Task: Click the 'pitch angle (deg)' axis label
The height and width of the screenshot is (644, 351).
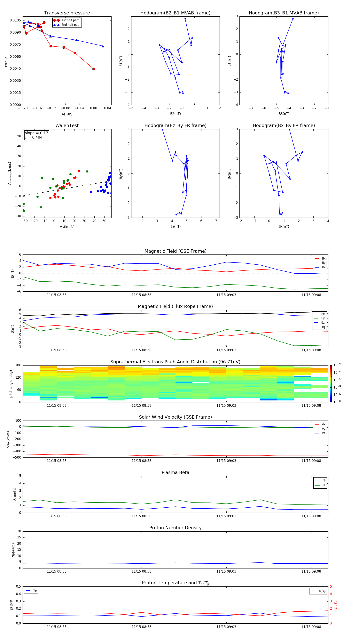Action: pos(11,384)
